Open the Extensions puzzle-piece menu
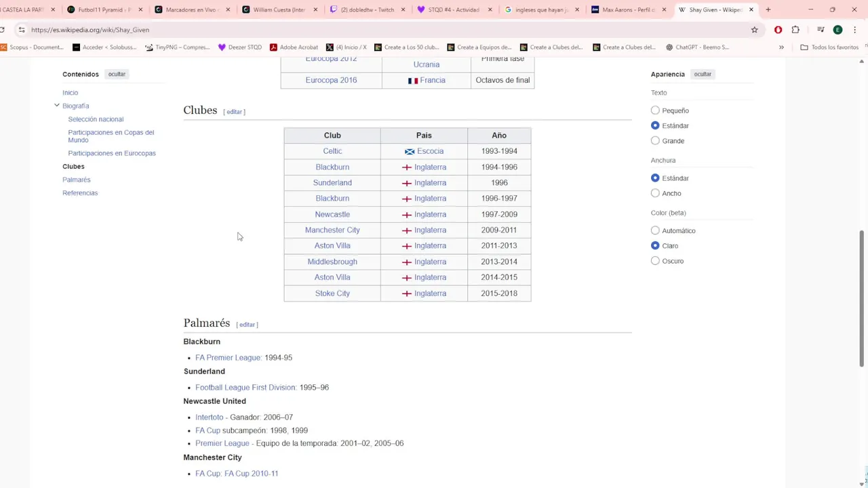Image resolution: width=868 pixels, height=488 pixels. pyautogui.click(x=795, y=30)
